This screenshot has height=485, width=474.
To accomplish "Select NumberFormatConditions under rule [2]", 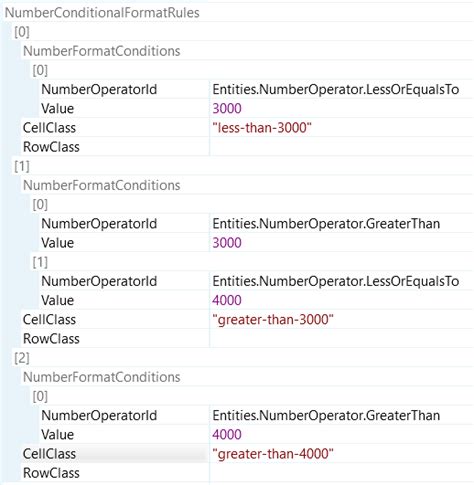I will click(102, 377).
